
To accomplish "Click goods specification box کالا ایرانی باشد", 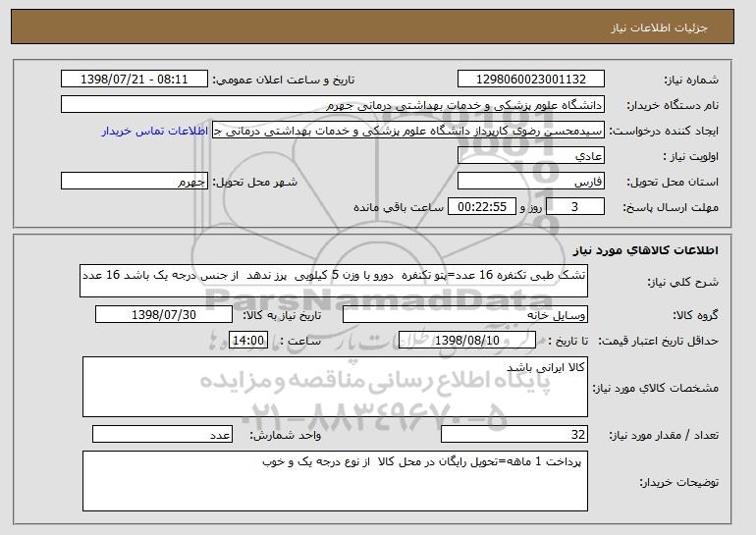I will [335, 387].
